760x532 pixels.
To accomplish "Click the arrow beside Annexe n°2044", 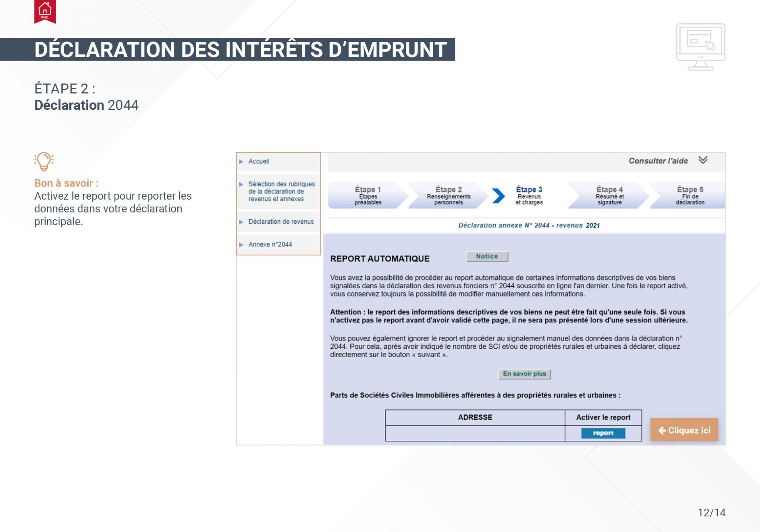I will click(241, 245).
